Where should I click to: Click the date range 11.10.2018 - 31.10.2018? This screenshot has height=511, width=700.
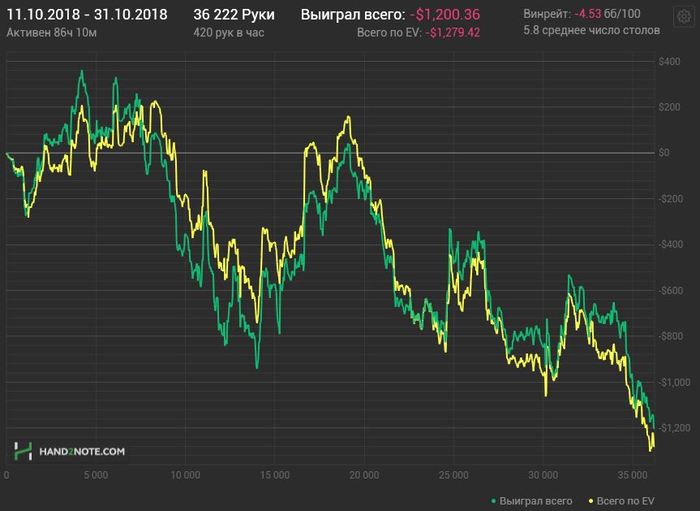click(x=87, y=15)
